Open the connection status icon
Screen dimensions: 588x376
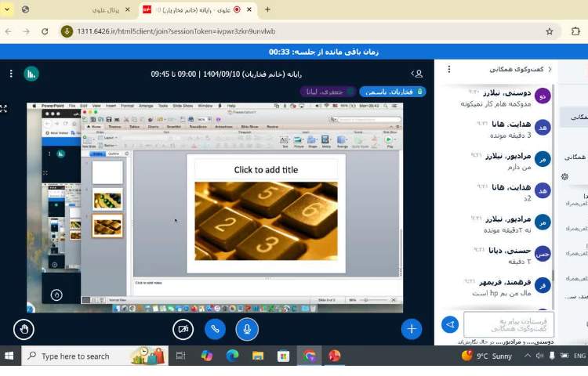[31, 74]
